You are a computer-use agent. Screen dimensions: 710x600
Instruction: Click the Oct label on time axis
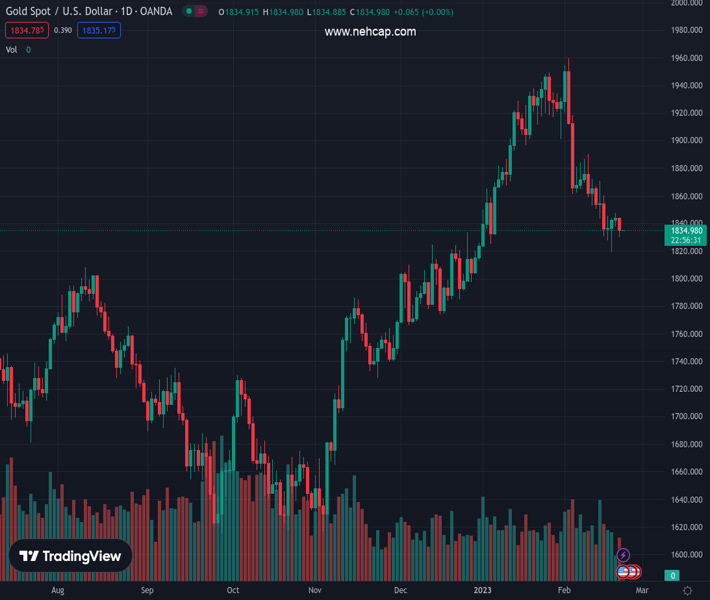click(232, 591)
